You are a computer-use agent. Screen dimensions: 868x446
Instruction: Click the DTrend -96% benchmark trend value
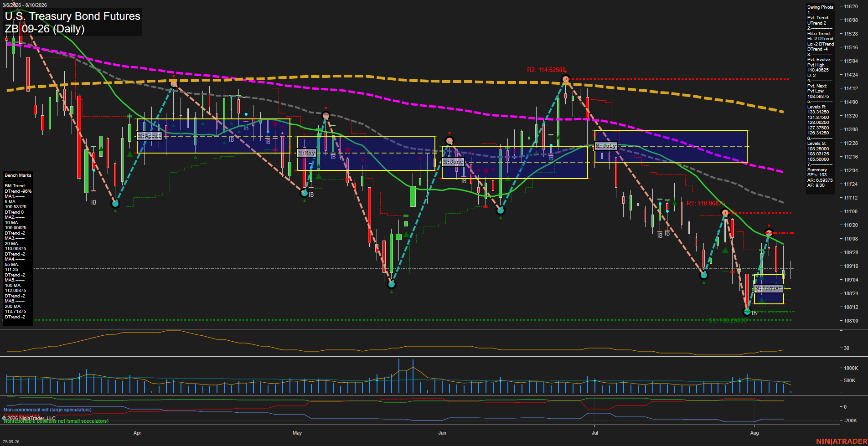click(18, 191)
